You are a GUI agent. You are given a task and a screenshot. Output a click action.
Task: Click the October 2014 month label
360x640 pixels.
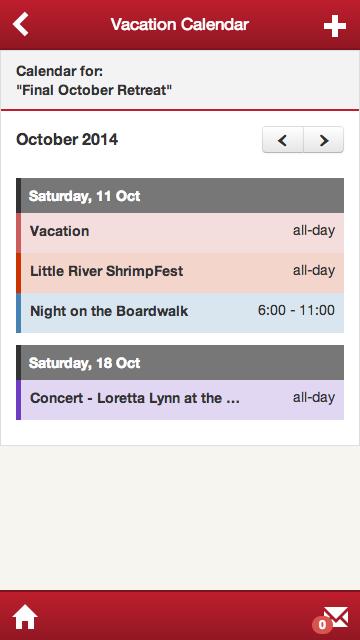click(x=67, y=140)
